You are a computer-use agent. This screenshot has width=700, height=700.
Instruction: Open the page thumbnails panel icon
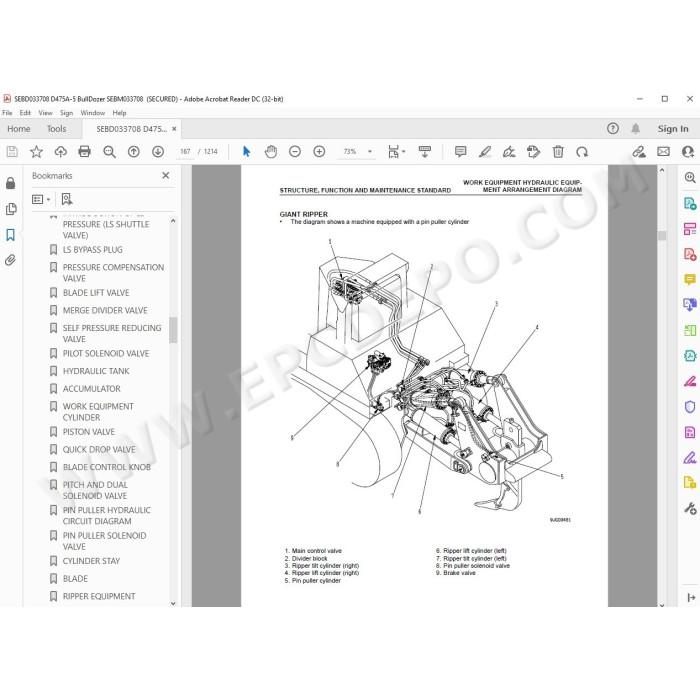point(11,209)
